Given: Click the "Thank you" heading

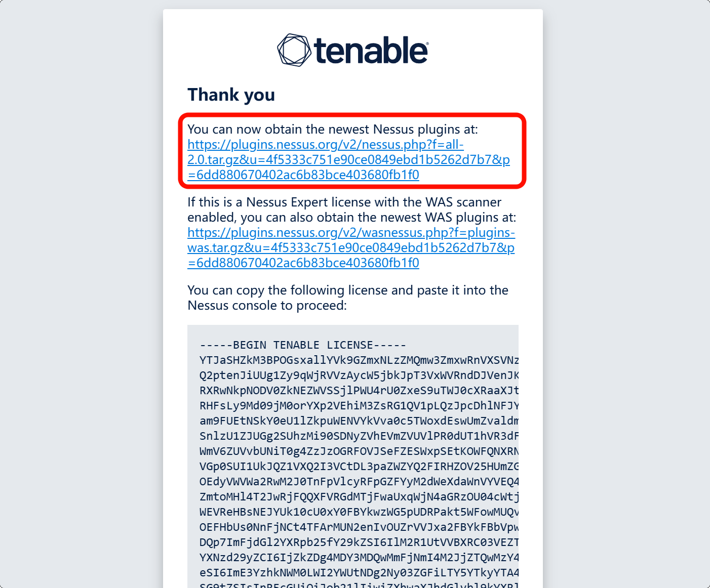Looking at the screenshot, I should 231,95.
